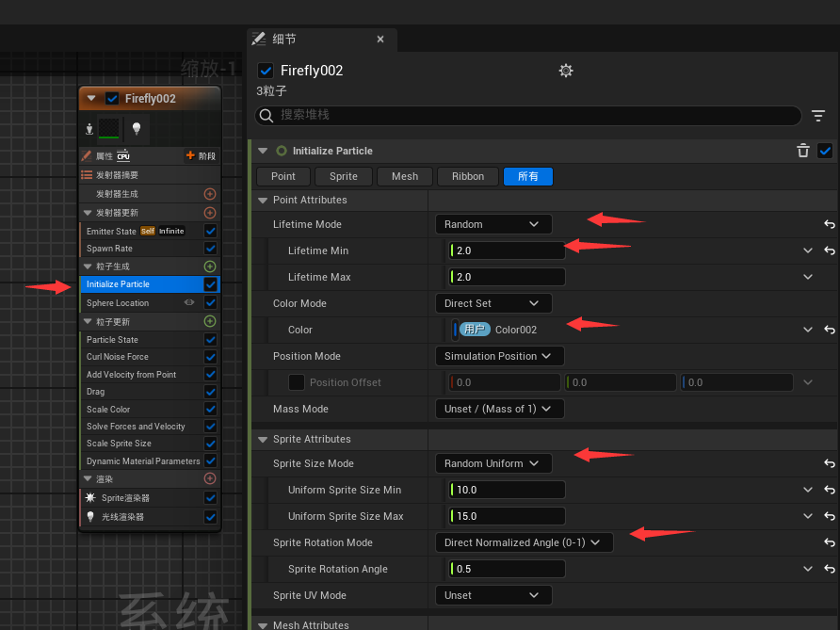Reset Uniform Sprite Size Max to default

(x=830, y=516)
